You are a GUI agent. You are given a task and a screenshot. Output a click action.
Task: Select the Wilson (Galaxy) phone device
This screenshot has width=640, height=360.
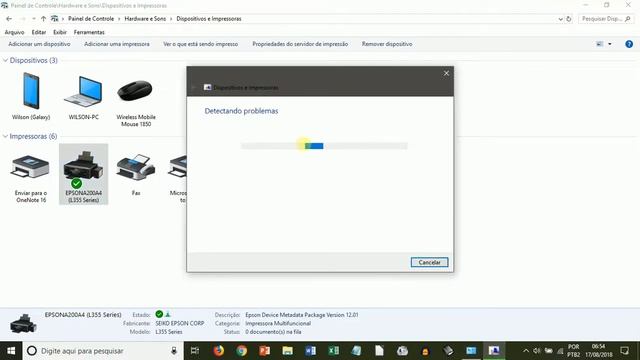point(31,96)
